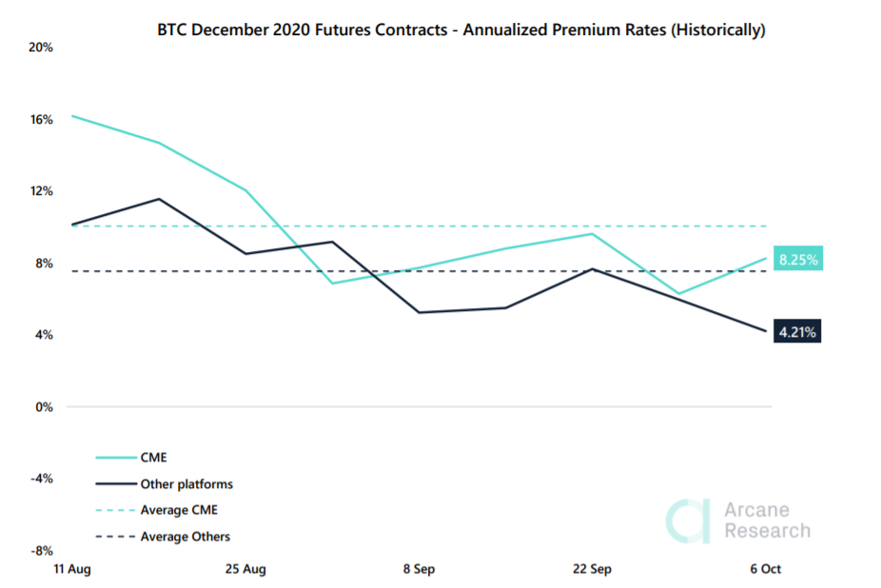Click the Arcane Research logo icon
The image size is (881, 588).
click(688, 520)
